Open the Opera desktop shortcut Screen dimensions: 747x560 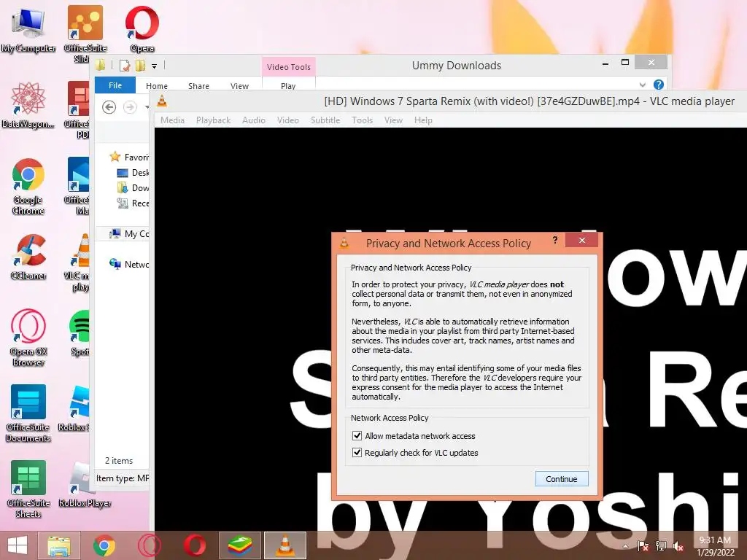[x=142, y=28]
